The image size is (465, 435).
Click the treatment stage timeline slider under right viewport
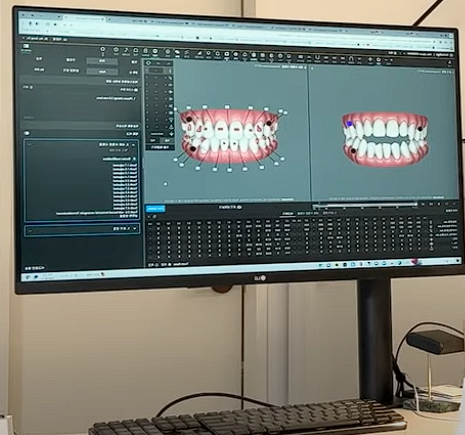tap(365, 204)
